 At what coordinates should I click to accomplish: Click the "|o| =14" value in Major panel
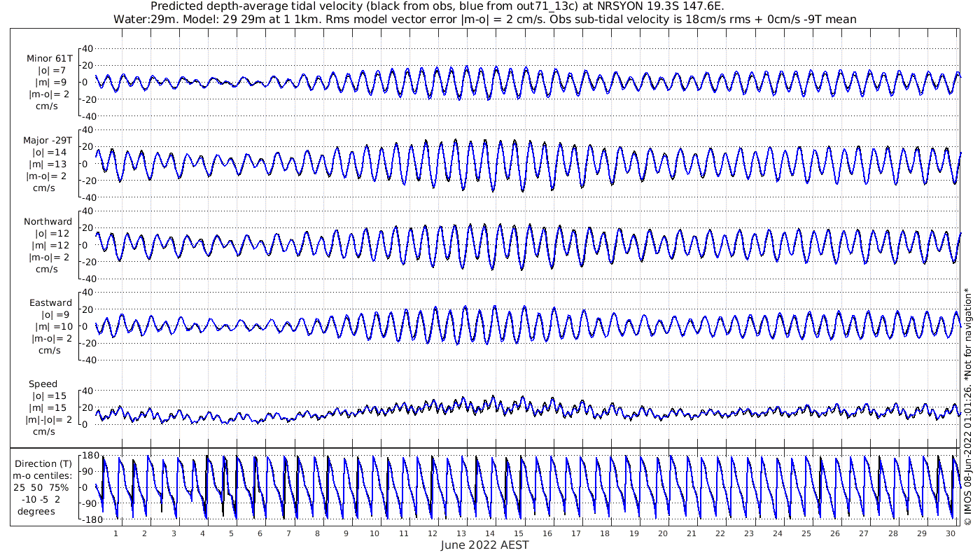49,152
